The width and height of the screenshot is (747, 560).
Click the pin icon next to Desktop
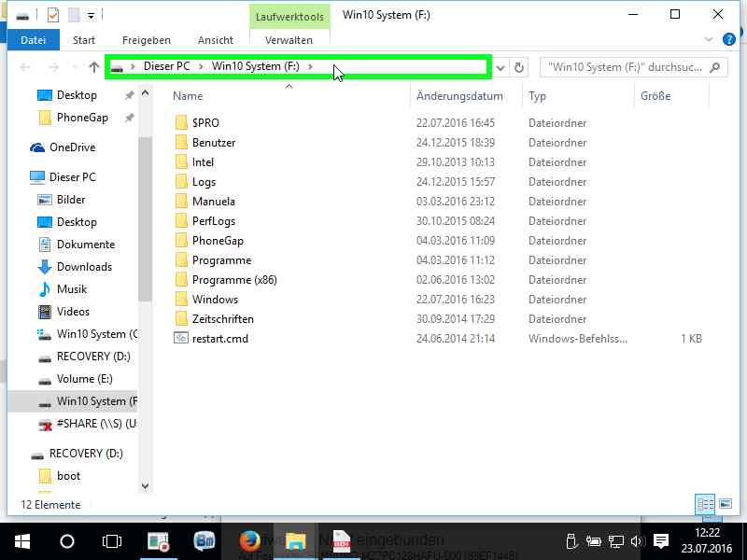tap(129, 95)
